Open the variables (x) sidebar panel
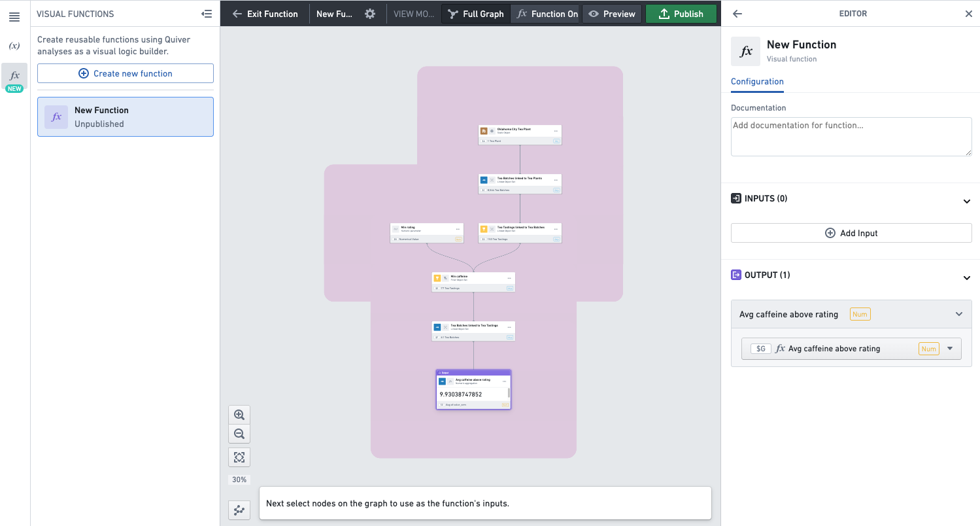Screen dimensions: 980x526 (14, 46)
